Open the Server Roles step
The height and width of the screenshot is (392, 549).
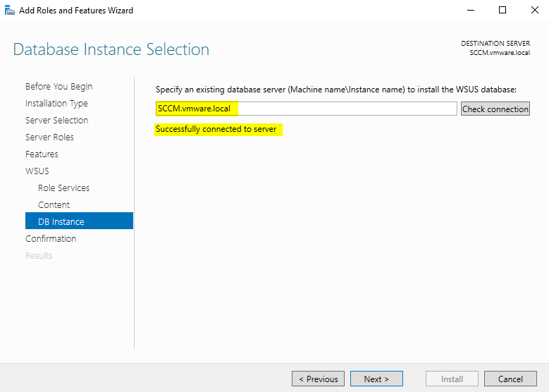tap(49, 137)
